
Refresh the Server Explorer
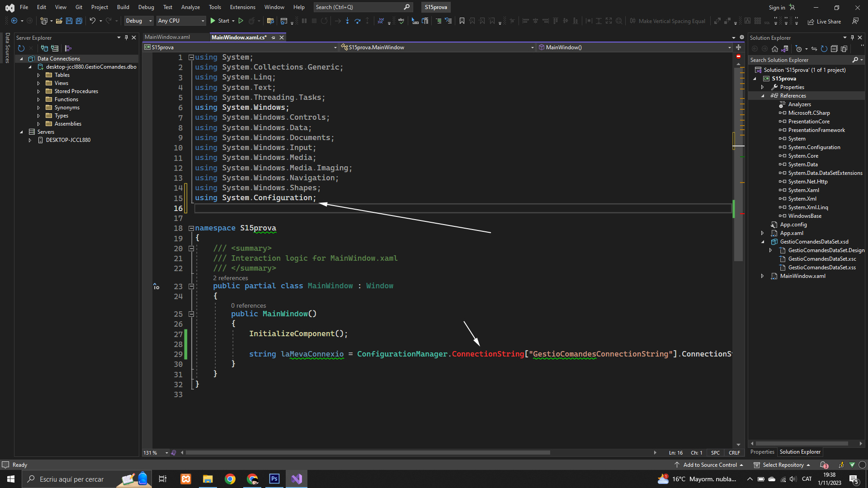[21, 48]
